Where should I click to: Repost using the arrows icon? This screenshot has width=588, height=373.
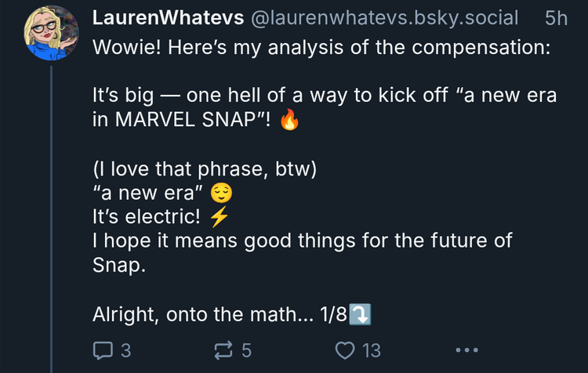coord(223,350)
